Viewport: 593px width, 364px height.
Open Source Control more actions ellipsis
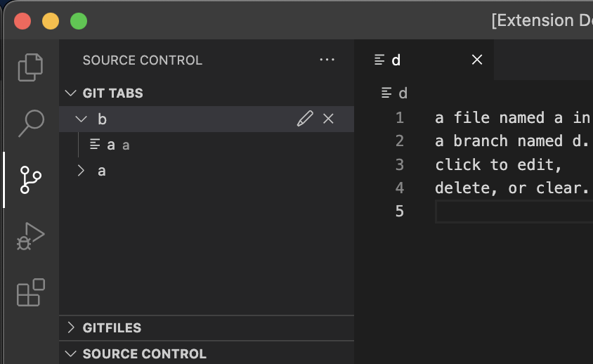coord(327,60)
